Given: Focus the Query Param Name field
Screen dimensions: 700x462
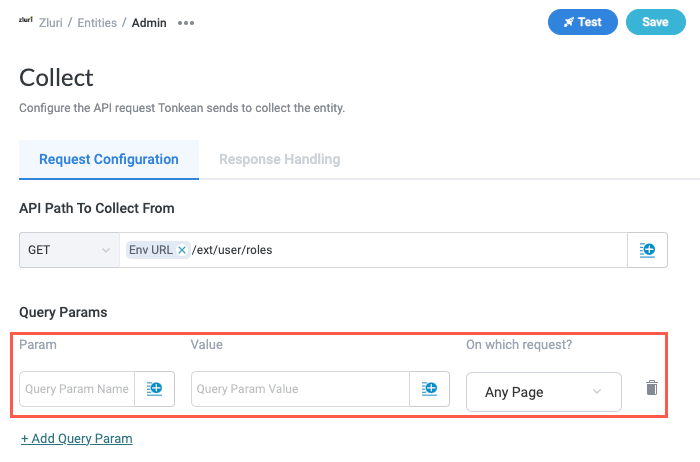Looking at the screenshot, I should pyautogui.click(x=78, y=389).
